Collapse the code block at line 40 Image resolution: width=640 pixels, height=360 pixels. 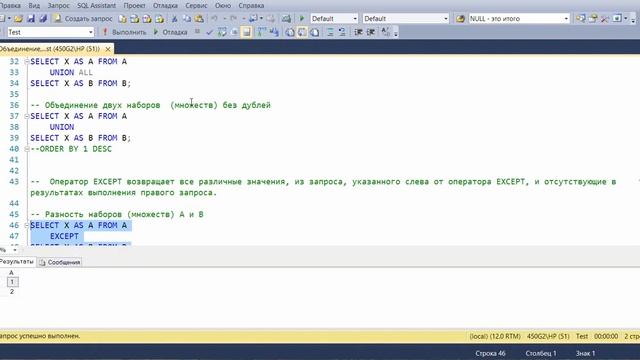coord(27,149)
